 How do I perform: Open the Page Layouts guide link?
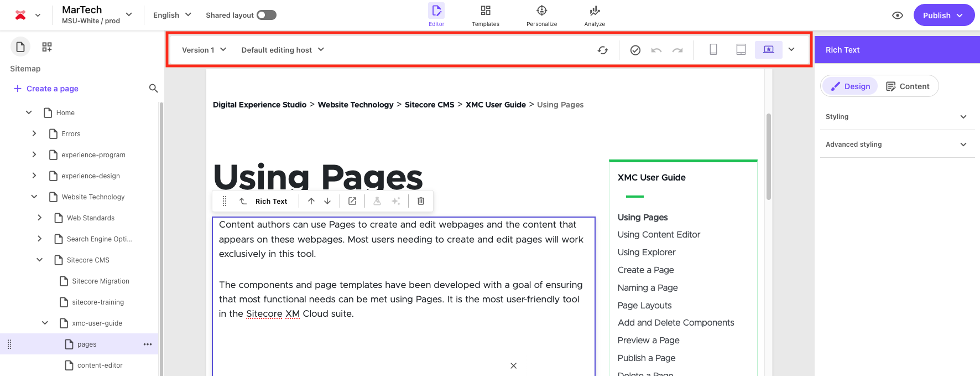point(645,306)
